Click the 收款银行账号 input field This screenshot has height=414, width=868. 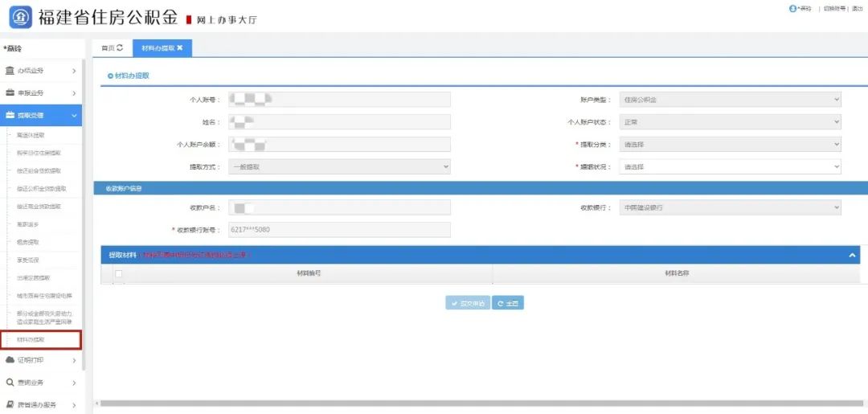(339, 230)
